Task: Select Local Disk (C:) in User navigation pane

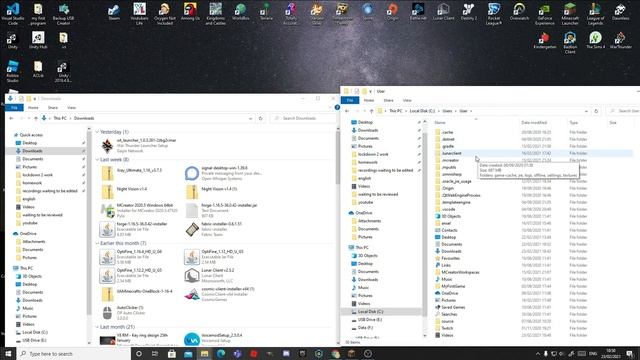Action: click(x=370, y=312)
